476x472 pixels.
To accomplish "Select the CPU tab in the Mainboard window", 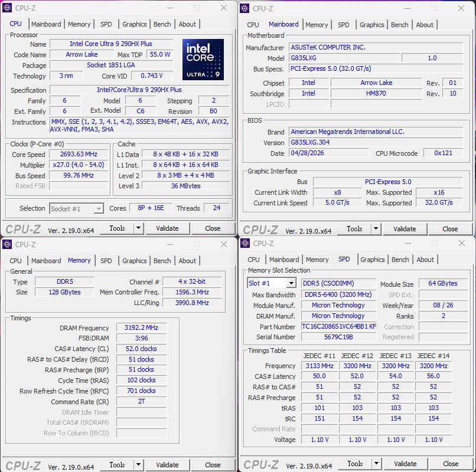I will point(253,25).
